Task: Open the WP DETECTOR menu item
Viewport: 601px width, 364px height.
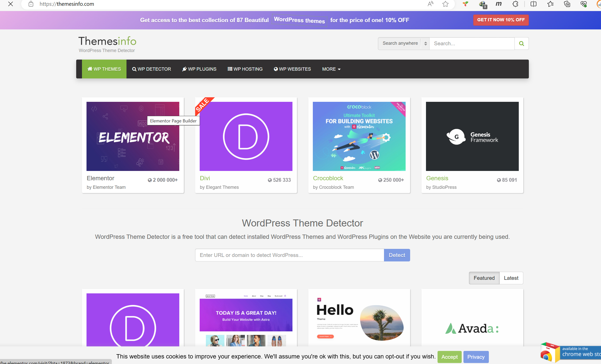Action: (x=151, y=69)
